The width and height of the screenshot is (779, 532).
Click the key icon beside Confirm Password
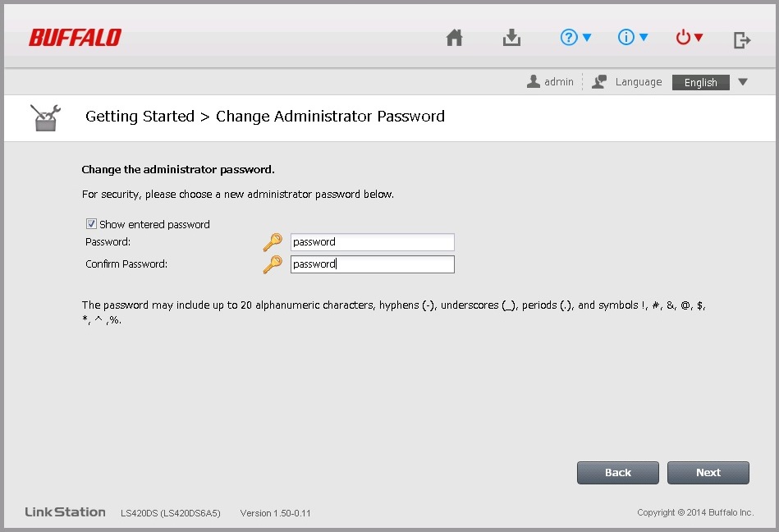pyautogui.click(x=273, y=264)
